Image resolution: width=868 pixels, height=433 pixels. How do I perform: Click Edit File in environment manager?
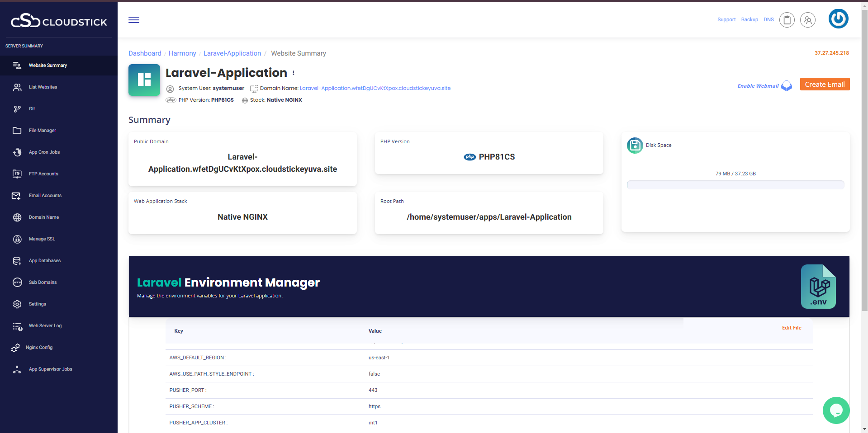[x=792, y=328]
